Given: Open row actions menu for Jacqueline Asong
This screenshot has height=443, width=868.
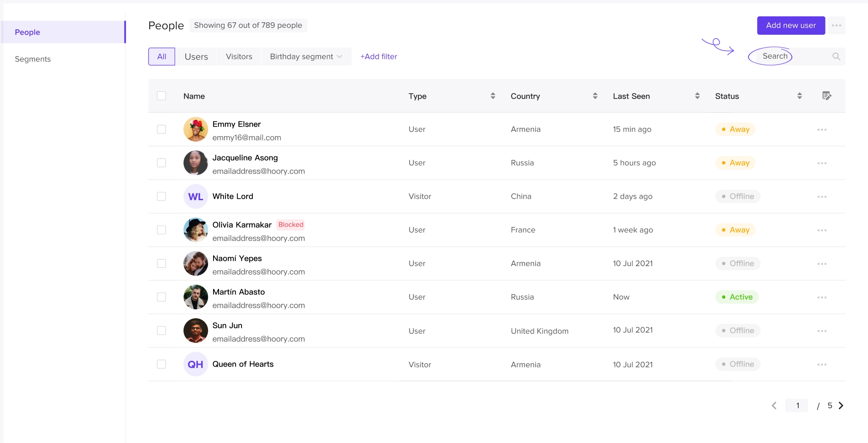Looking at the screenshot, I should 822,163.
